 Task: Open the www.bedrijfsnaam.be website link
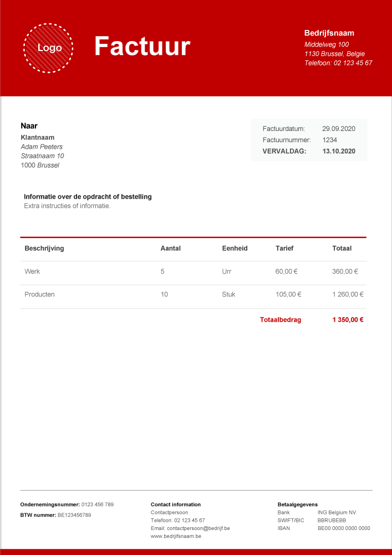tap(176, 537)
